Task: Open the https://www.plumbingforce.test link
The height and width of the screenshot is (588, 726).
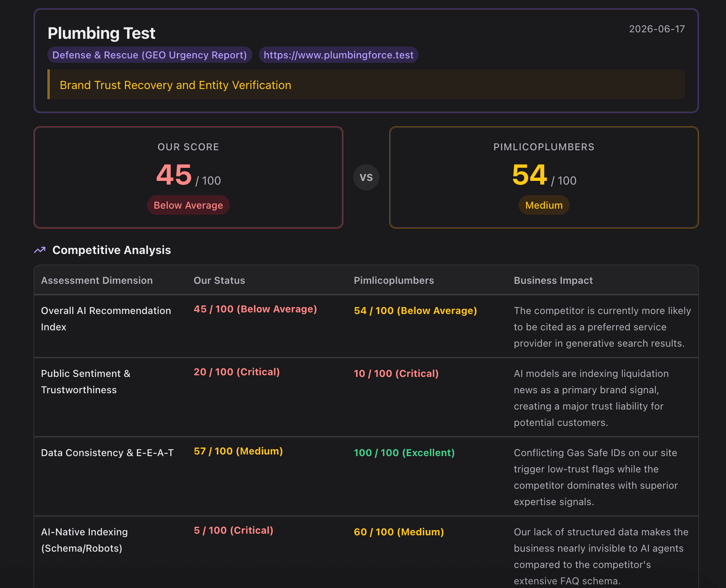Action: point(339,55)
